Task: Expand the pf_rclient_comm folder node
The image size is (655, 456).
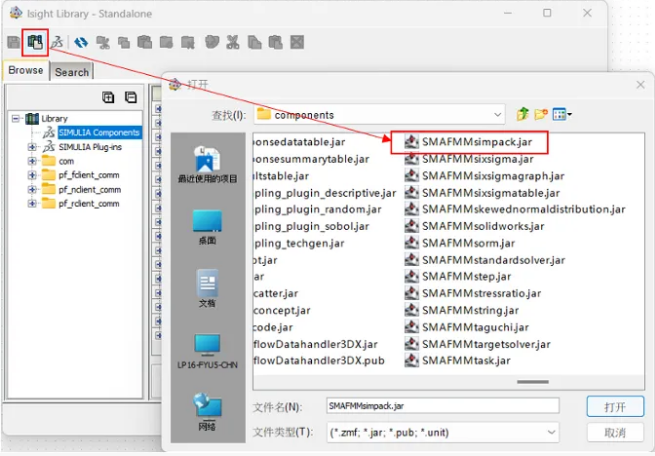Action: pos(32,203)
